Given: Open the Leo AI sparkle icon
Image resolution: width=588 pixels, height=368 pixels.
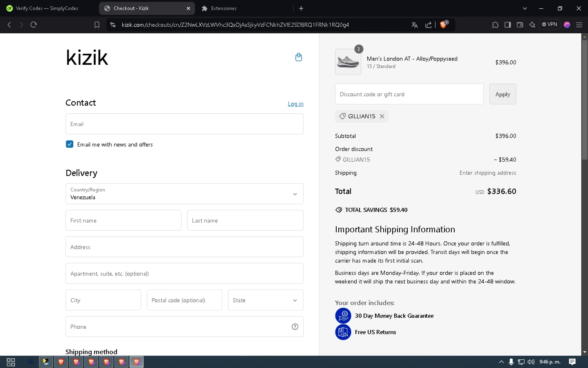Looking at the screenshot, I should coord(532,25).
